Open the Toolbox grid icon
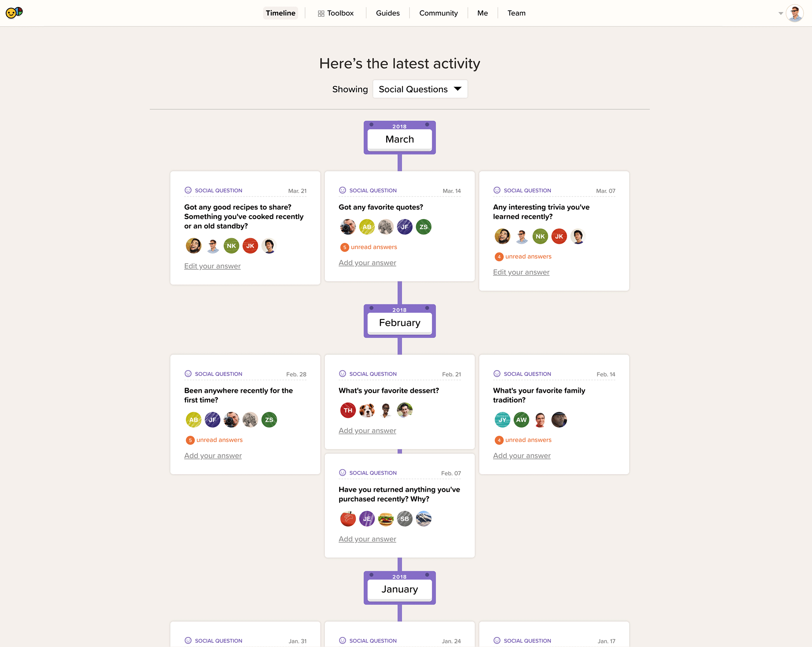Viewport: 812px width, 647px height. coord(321,13)
